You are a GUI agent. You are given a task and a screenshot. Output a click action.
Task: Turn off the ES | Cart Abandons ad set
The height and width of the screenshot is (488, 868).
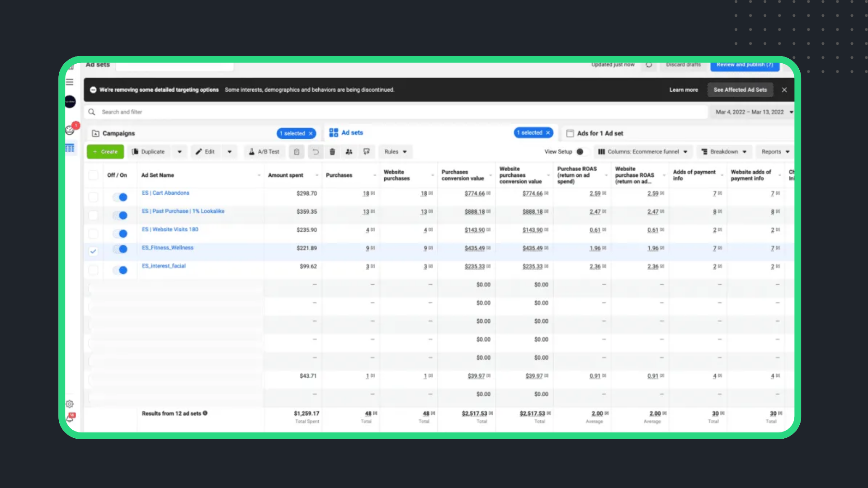(x=120, y=197)
